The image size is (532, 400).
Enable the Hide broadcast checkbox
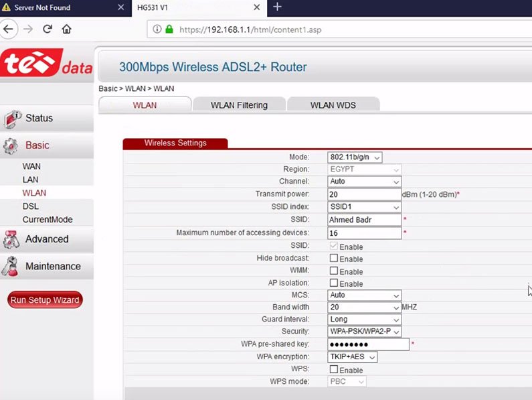coord(334,259)
